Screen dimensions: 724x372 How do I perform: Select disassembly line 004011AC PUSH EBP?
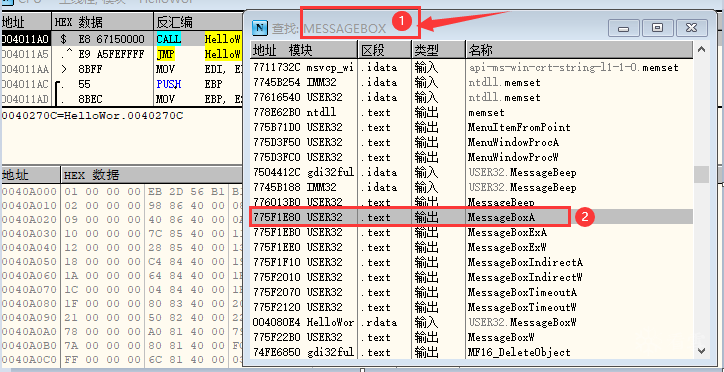121,84
